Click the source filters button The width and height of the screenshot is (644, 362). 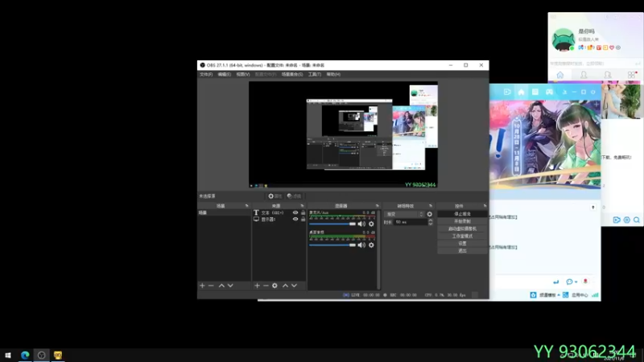[x=294, y=196]
